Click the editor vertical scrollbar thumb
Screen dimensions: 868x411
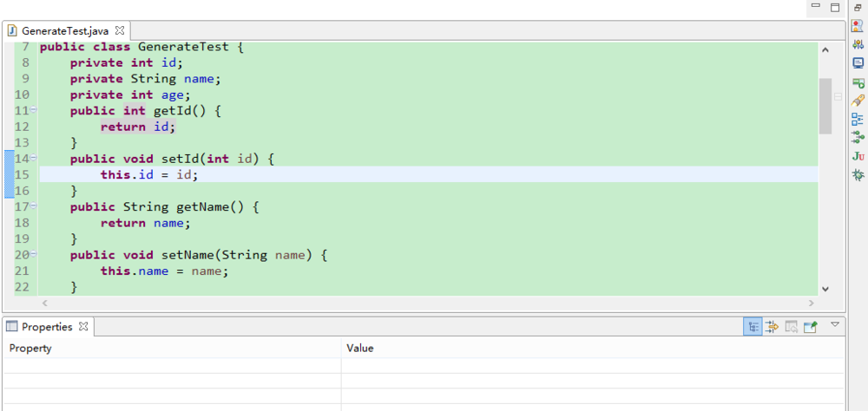825,106
